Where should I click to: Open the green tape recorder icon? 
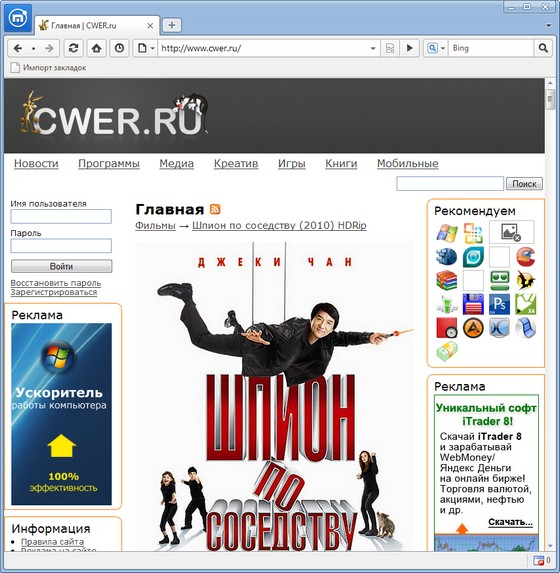click(499, 280)
